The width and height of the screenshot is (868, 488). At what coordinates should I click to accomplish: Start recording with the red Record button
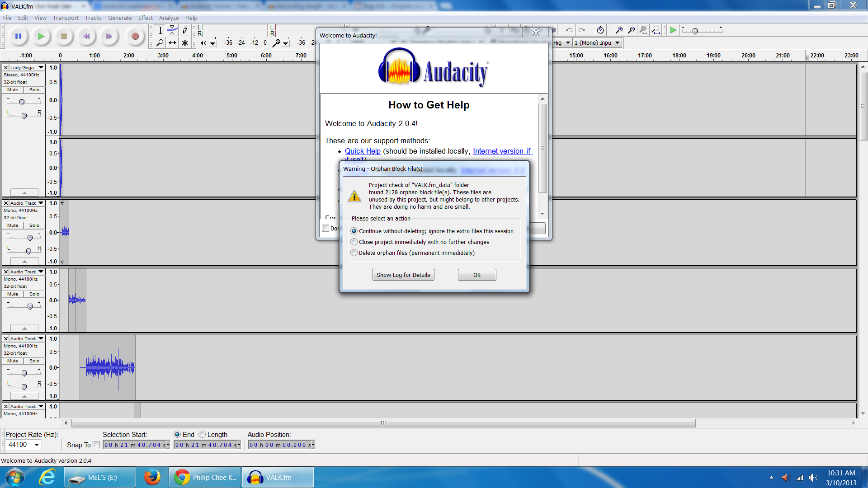(x=135, y=36)
